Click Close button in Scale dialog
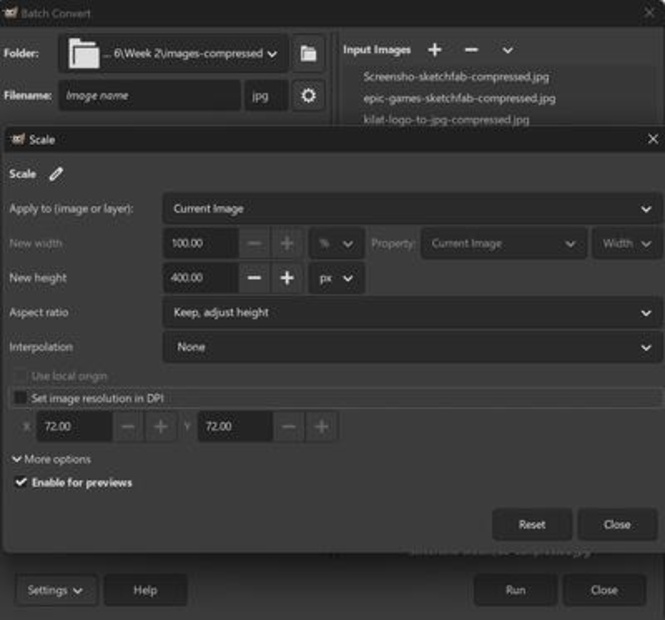This screenshot has height=620, width=665. (x=617, y=525)
